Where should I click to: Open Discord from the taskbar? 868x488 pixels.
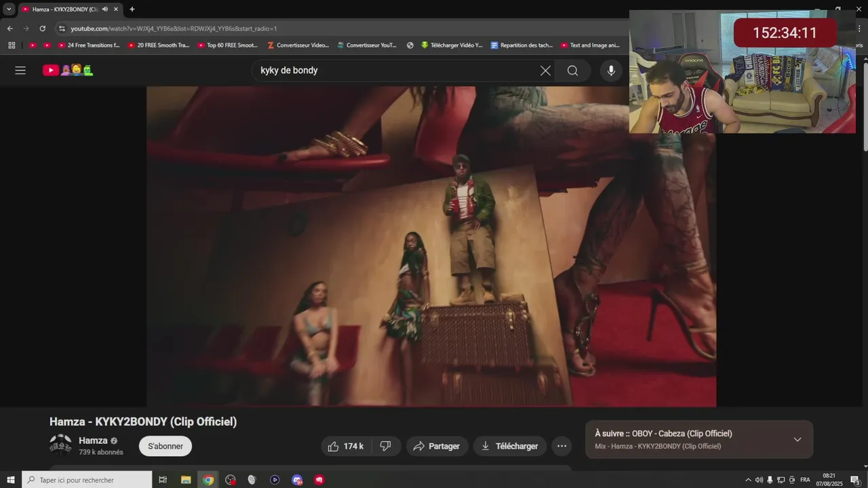pos(297,480)
